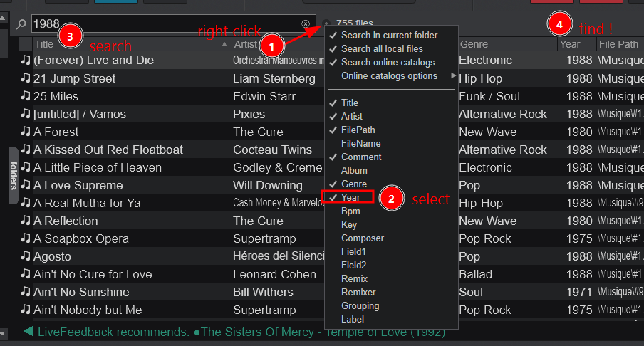Viewport: 644px width, 346px height.
Task: Select Bpm in the search options menu
Action: (350, 211)
